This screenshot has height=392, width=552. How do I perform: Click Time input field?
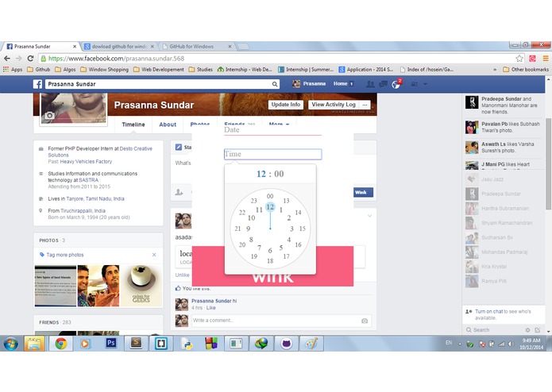(x=273, y=154)
